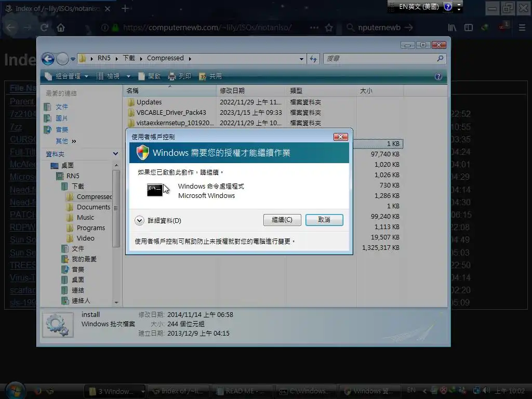The image size is (532, 399).
Task: Select 下載 in the address breadcrumb
Action: pyautogui.click(x=129, y=58)
